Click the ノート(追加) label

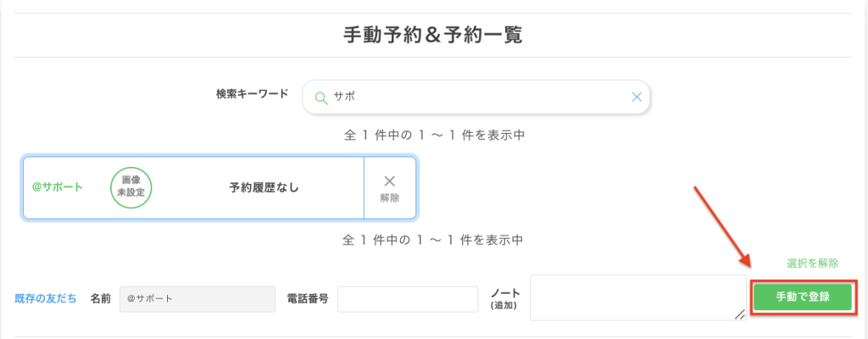504,297
